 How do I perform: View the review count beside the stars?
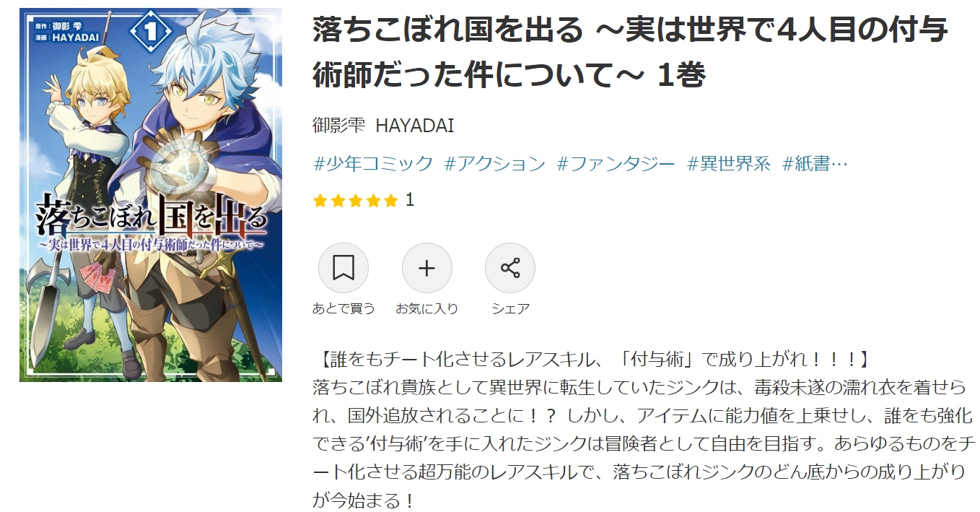[x=410, y=200]
